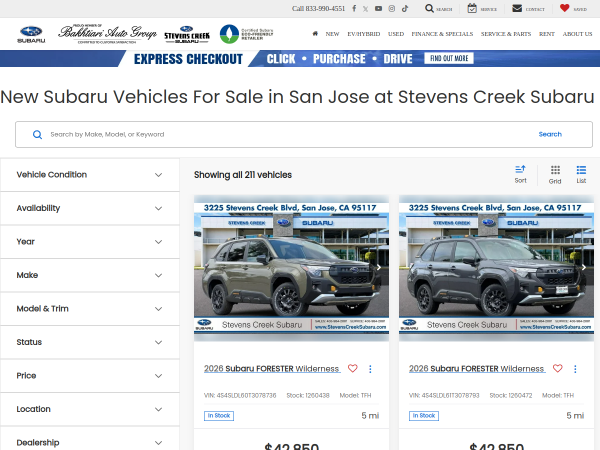Click the Eco-Friendly Retailer badge
Screen dimensions: 600x450
point(246,34)
